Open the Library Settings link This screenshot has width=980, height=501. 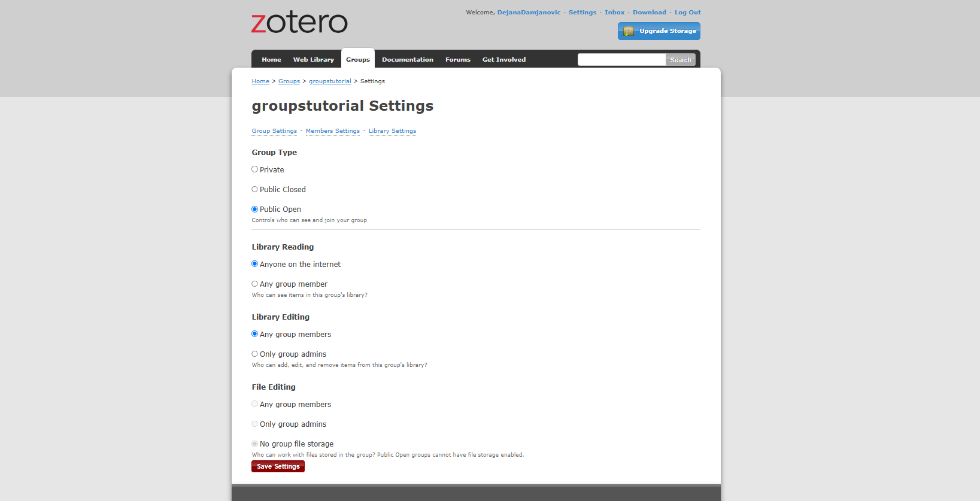(x=392, y=131)
